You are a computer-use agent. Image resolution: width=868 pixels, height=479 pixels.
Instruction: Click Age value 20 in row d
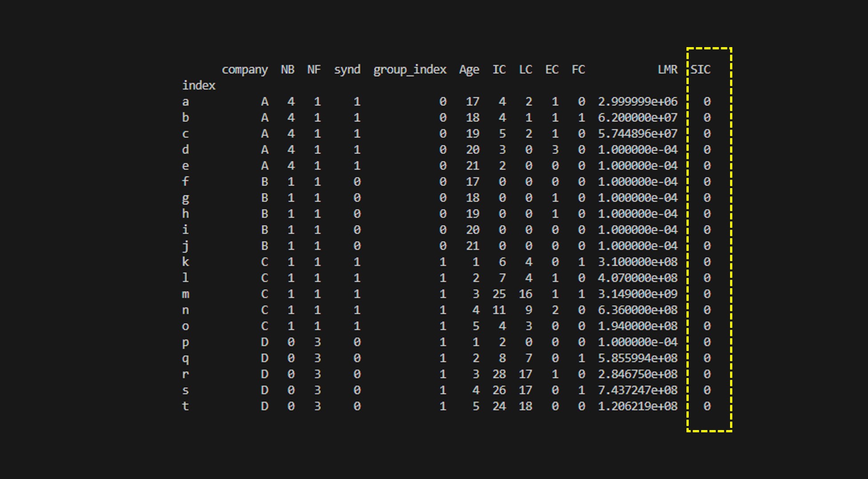(472, 150)
